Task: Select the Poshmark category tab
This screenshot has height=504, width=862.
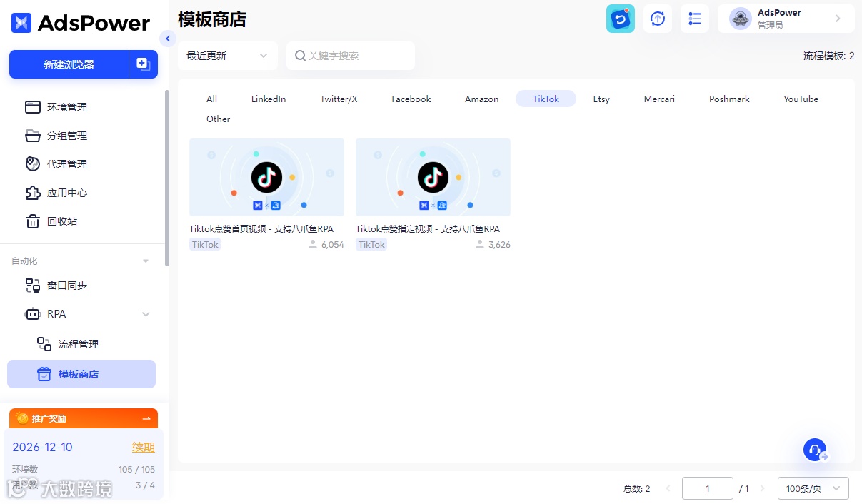Action: (729, 99)
